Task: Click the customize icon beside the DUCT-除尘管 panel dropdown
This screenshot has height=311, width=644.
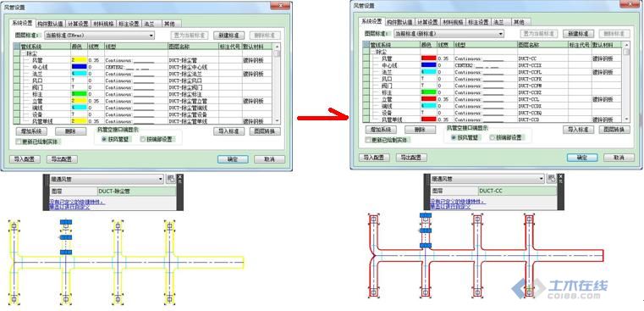Action: click(x=171, y=180)
